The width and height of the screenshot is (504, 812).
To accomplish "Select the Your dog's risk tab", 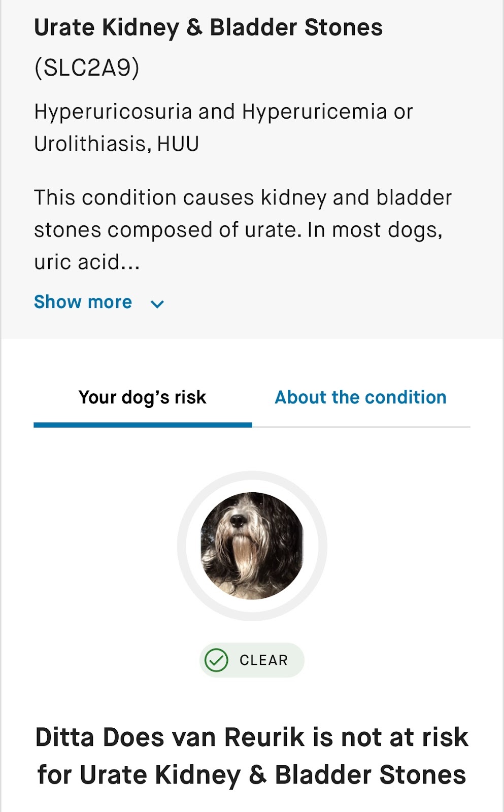I will pos(142,397).
